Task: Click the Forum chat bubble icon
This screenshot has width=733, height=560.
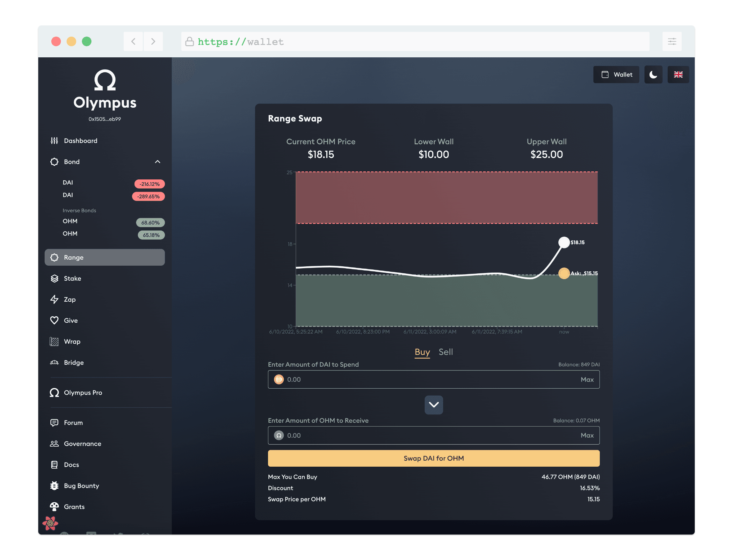Action: (x=54, y=422)
